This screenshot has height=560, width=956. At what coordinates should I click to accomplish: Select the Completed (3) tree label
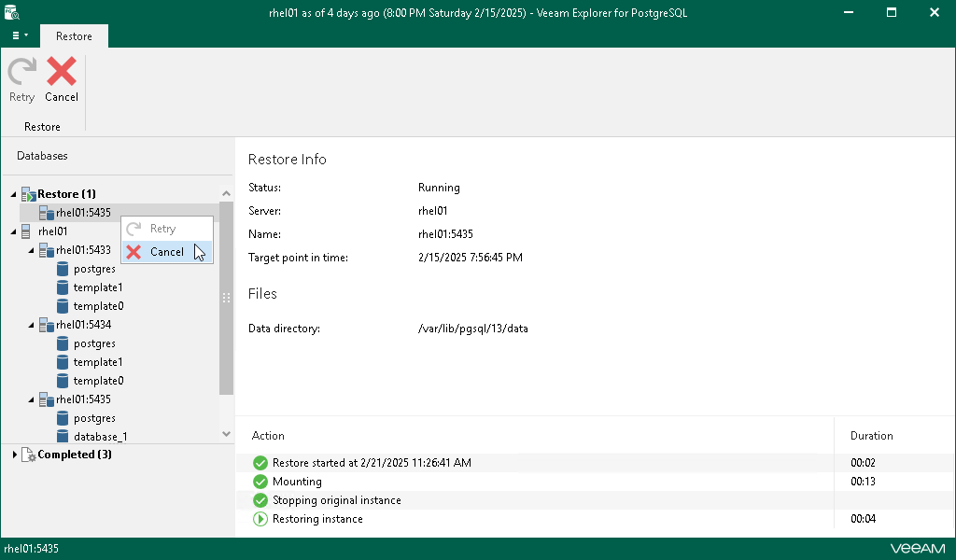[x=75, y=455]
